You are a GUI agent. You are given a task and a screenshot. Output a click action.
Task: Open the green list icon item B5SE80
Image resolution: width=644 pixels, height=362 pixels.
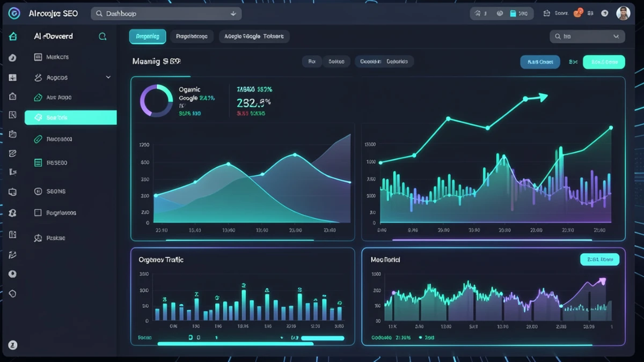click(x=38, y=162)
